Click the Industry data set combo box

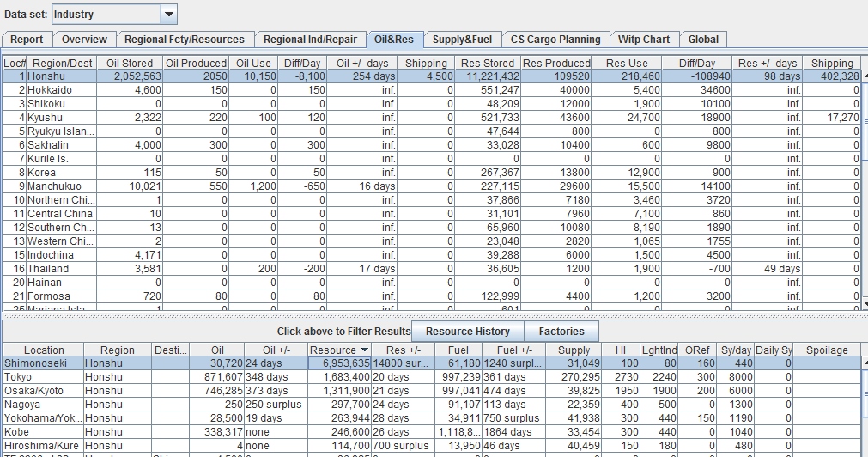(x=114, y=15)
